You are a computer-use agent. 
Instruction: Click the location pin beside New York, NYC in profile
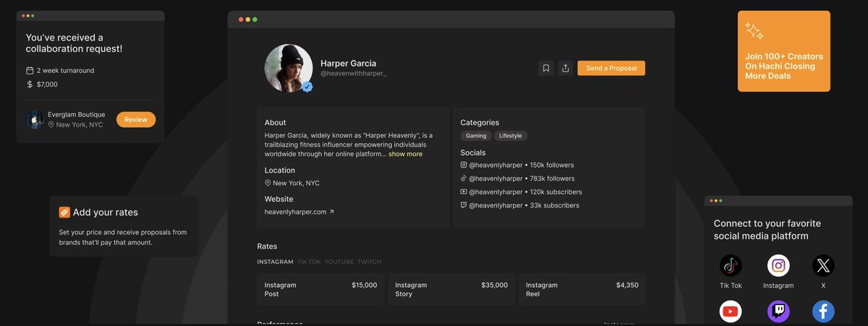(x=268, y=183)
